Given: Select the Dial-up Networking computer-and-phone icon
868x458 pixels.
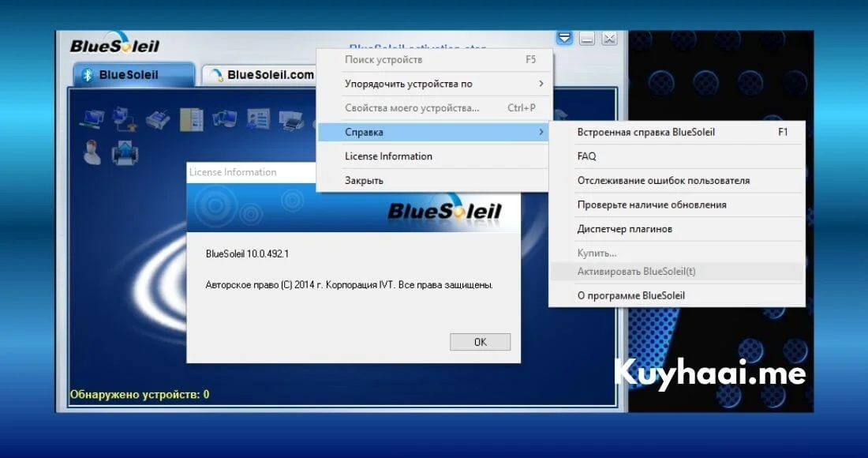Looking at the screenshot, I should [125, 119].
